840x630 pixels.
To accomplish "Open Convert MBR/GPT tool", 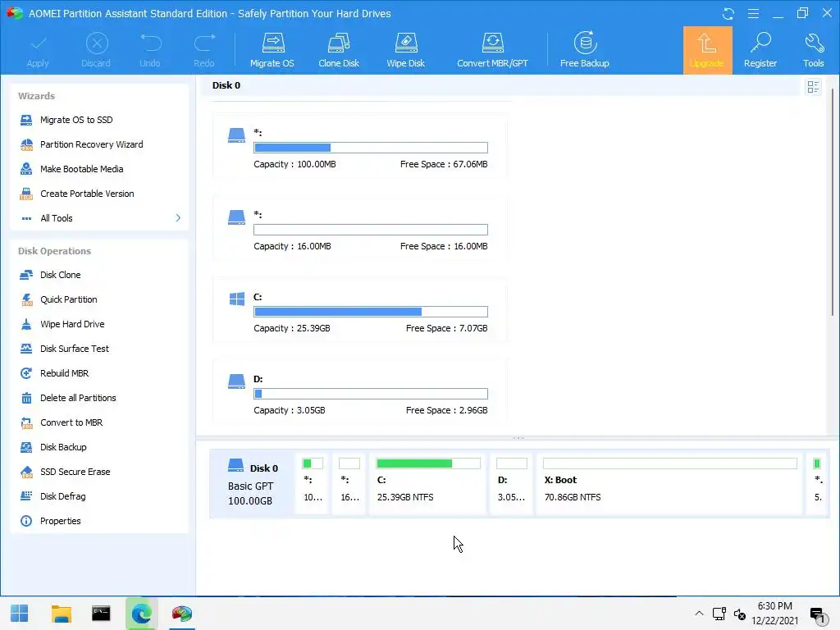I will click(492, 50).
